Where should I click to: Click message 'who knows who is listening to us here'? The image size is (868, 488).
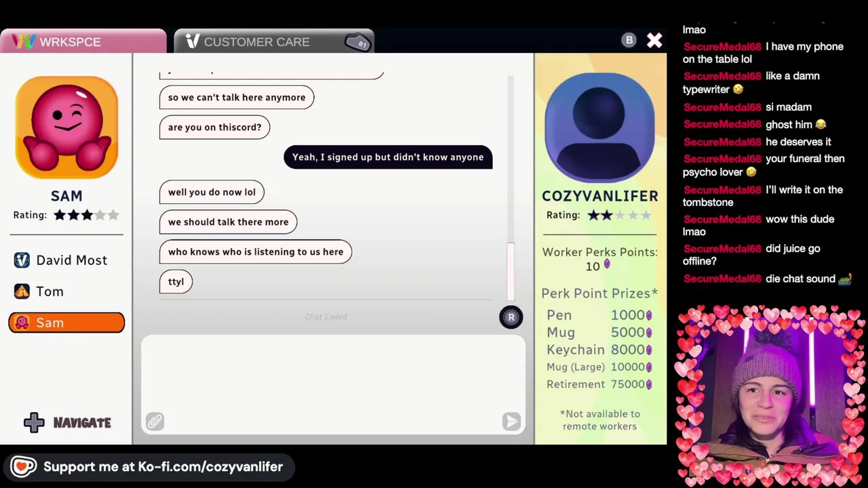(x=256, y=252)
